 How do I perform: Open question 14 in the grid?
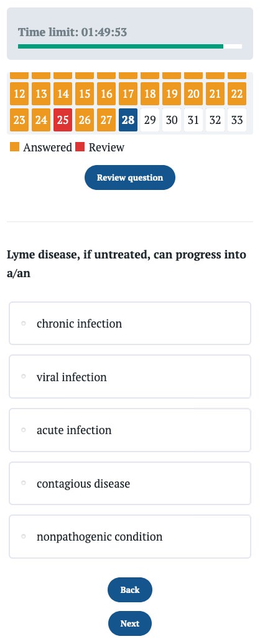[63, 93]
